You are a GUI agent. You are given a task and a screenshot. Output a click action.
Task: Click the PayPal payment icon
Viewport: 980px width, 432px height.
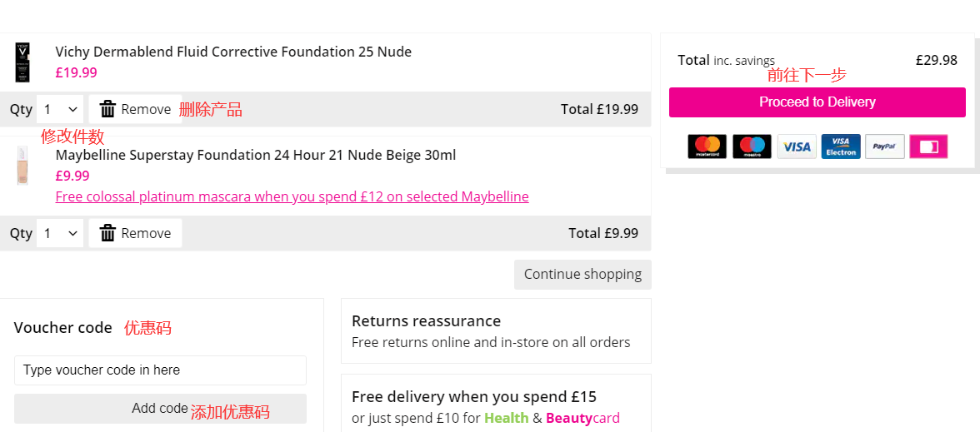884,146
